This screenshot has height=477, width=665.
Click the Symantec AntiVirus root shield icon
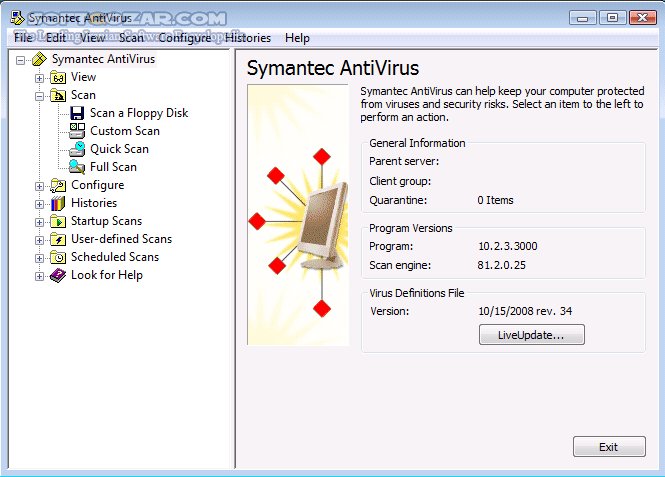point(39,59)
